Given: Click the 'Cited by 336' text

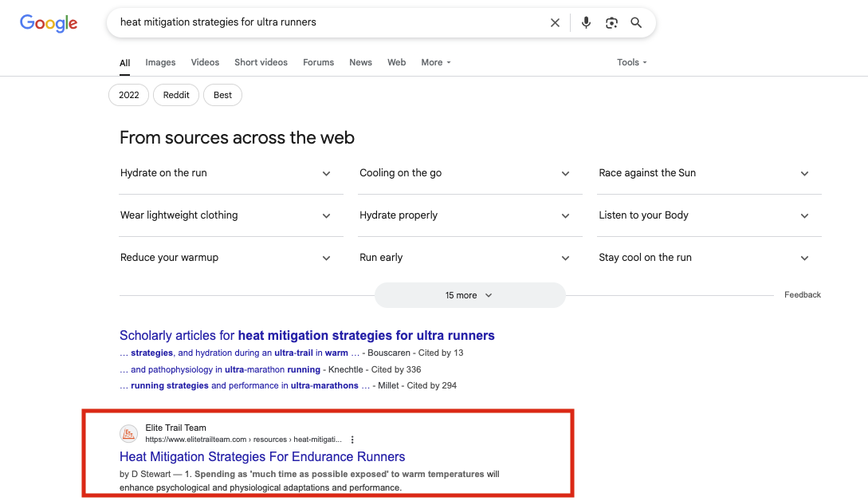Looking at the screenshot, I should [396, 369].
